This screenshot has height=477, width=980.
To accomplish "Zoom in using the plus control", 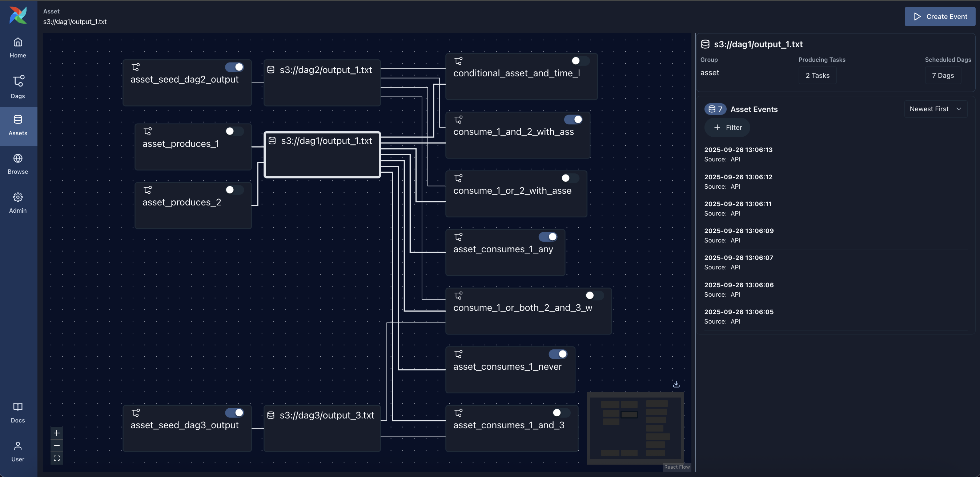I will point(57,433).
